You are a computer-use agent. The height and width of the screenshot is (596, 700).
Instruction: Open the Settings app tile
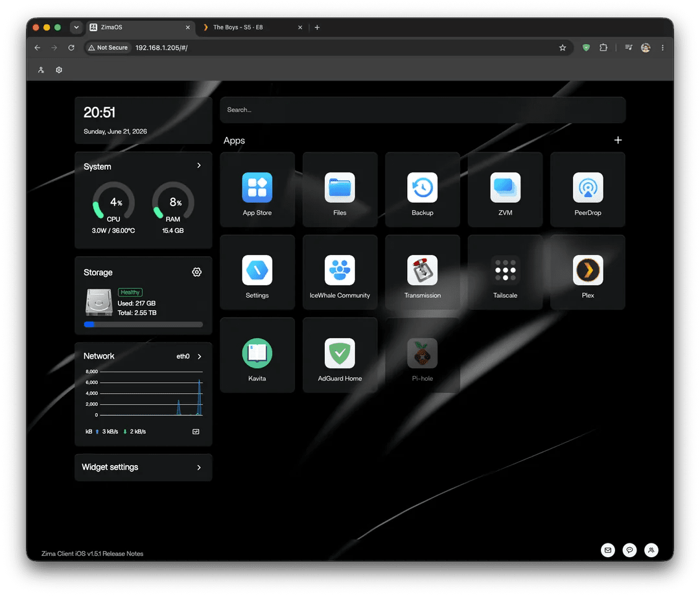pyautogui.click(x=257, y=272)
